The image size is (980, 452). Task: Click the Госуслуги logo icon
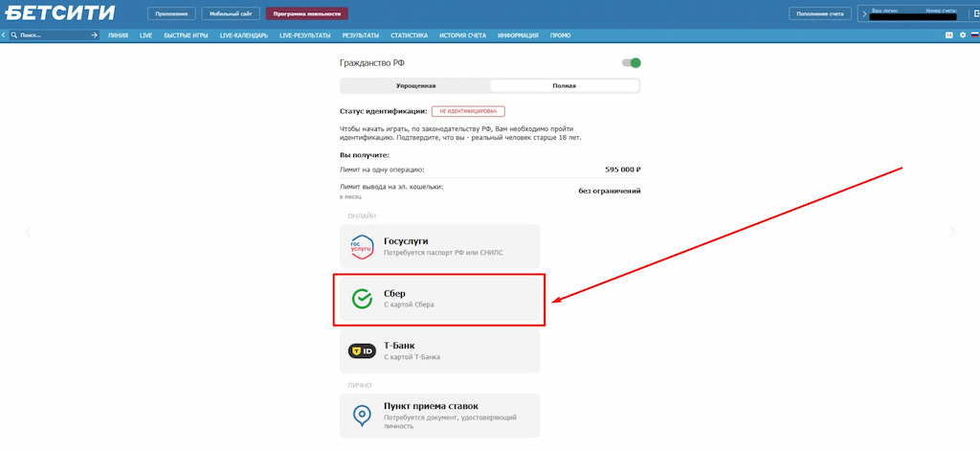click(361, 246)
